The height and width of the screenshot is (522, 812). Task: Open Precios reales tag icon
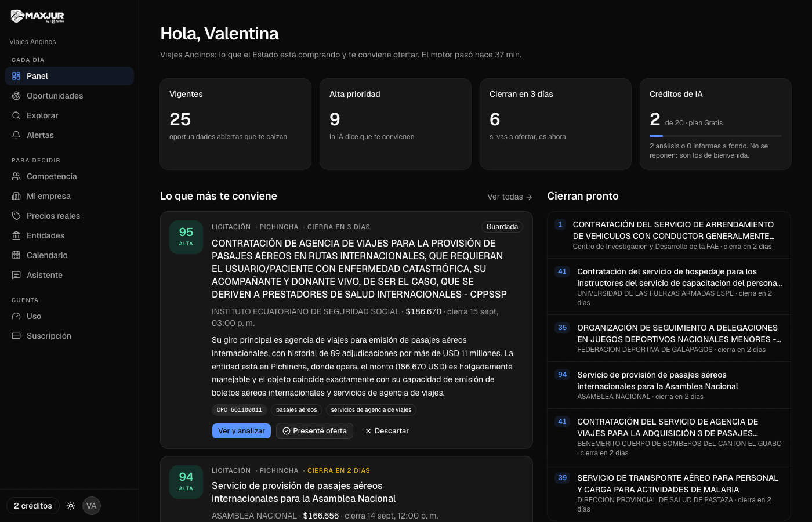point(16,216)
